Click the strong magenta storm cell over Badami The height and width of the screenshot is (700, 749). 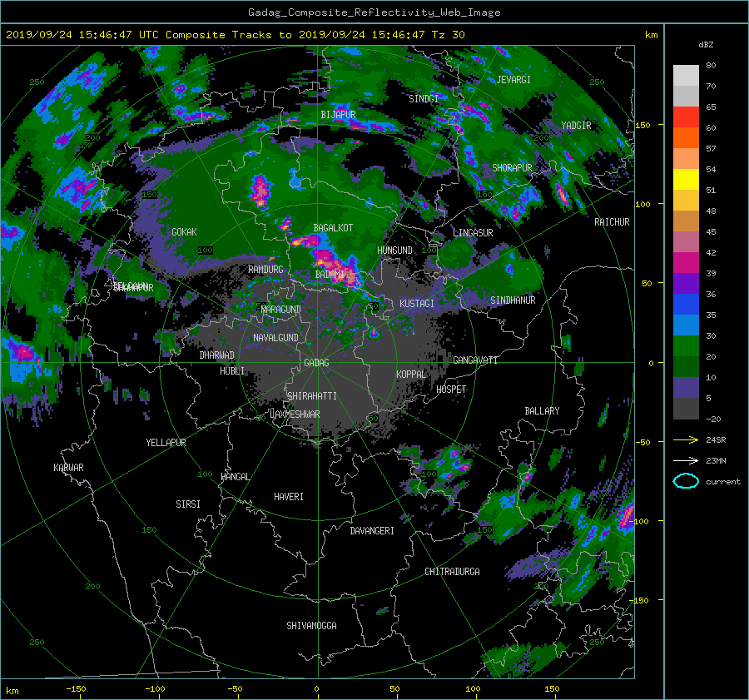[337, 269]
